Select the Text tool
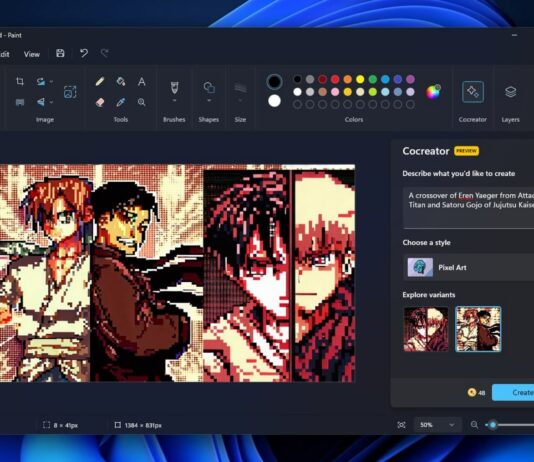 tap(142, 81)
